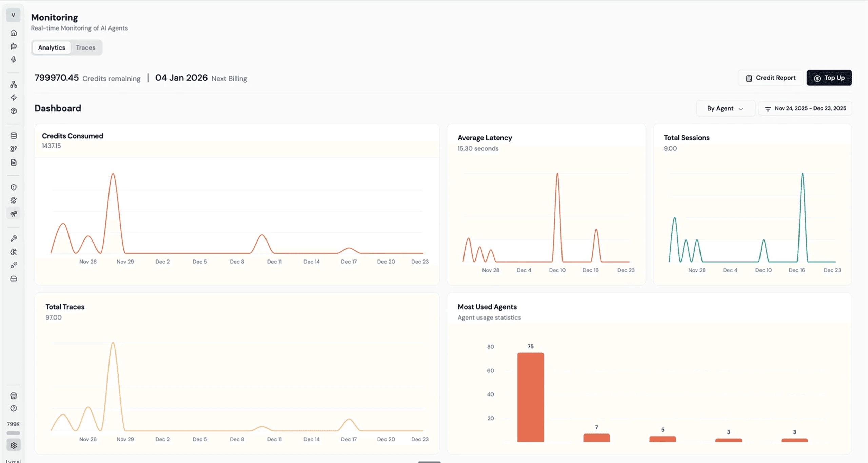Open the voice microphone feature
This screenshot has width=868, height=463.
(x=14, y=59)
